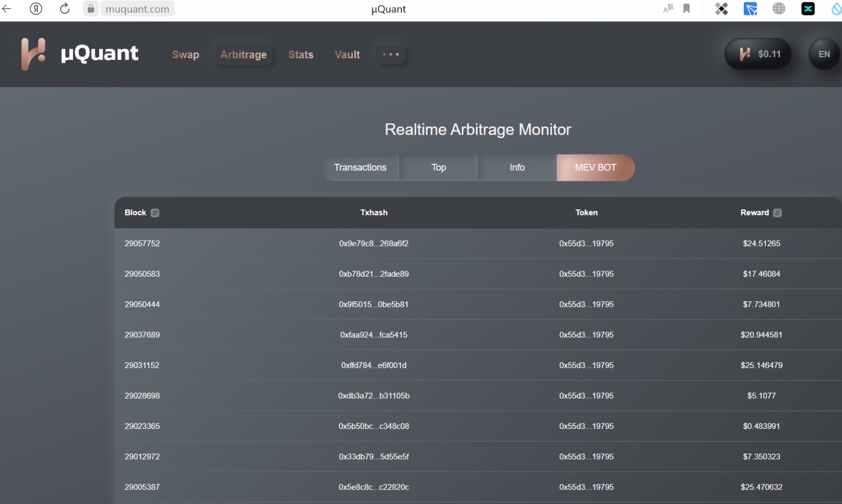Open the Vault page

348,54
